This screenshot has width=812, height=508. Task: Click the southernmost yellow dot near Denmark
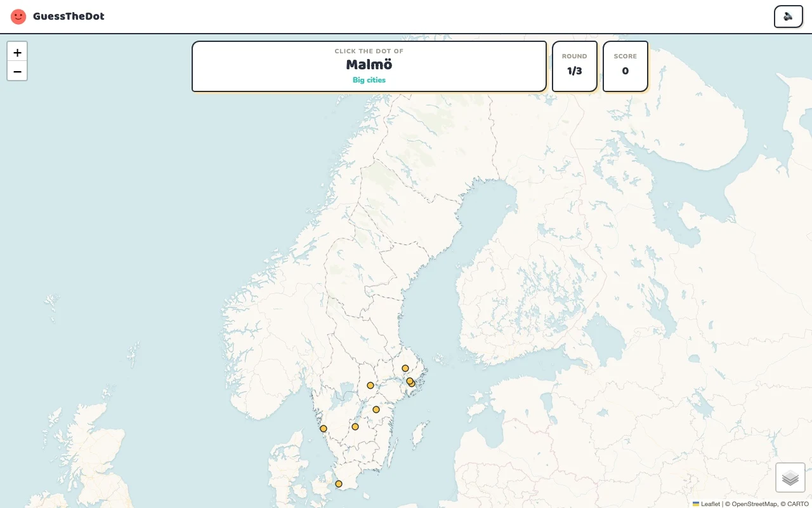pos(339,484)
